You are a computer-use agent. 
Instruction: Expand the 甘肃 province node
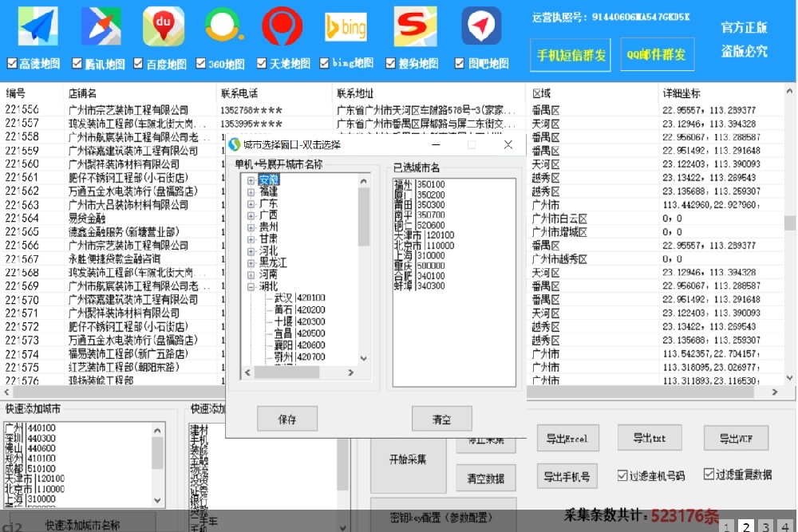(x=251, y=239)
